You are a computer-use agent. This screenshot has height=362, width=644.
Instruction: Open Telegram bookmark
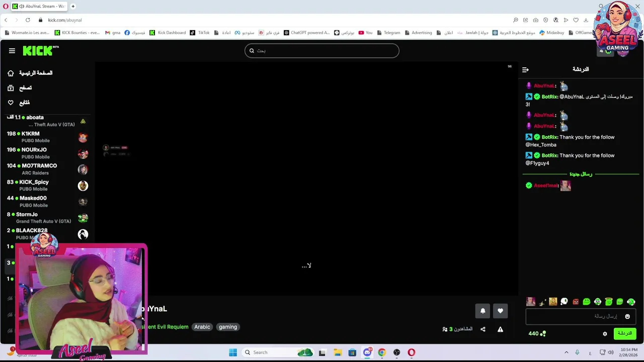pos(388,33)
